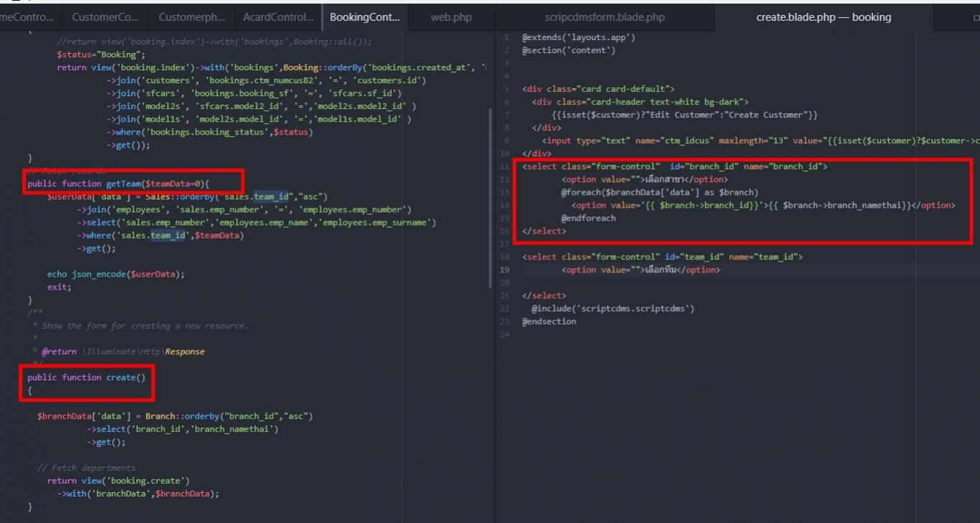Place cursor on join 'sfcars' line

pos(254,94)
